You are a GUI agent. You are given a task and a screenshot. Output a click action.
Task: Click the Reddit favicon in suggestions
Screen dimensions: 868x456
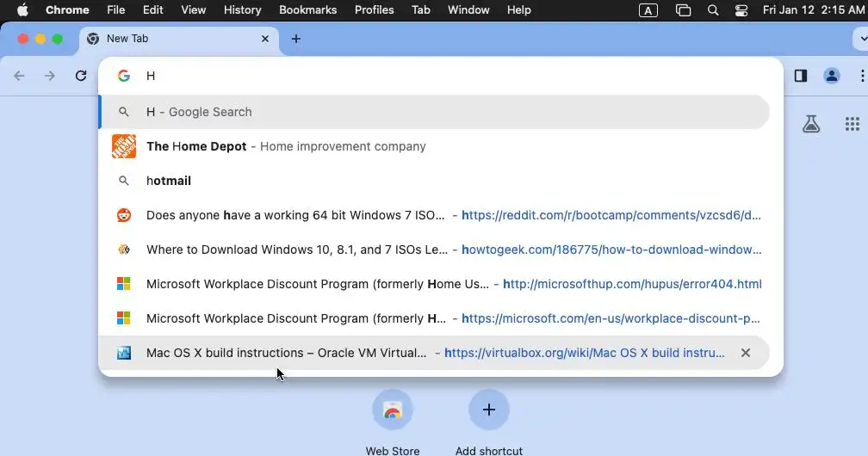(x=123, y=215)
